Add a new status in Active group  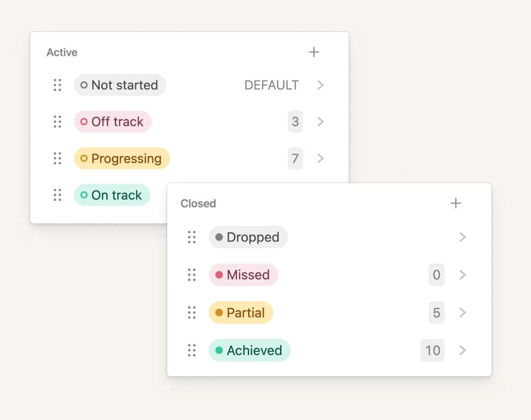[314, 52]
